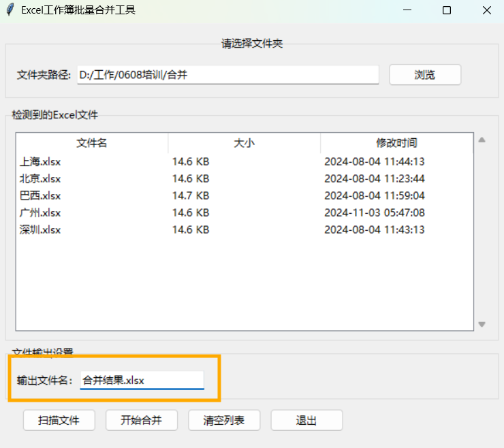Click the 2024-11-03 05:47:08 timestamp

click(375, 212)
